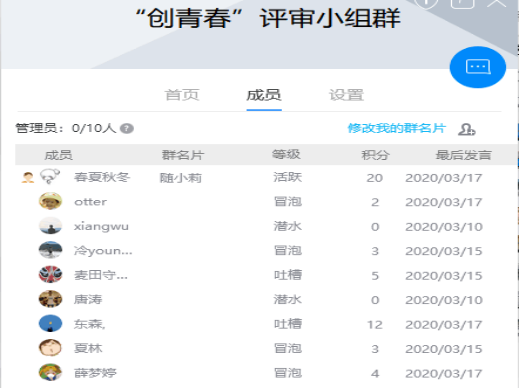Click 夏林 cartoon face avatar
Screen dimensions: 519x388
50,348
